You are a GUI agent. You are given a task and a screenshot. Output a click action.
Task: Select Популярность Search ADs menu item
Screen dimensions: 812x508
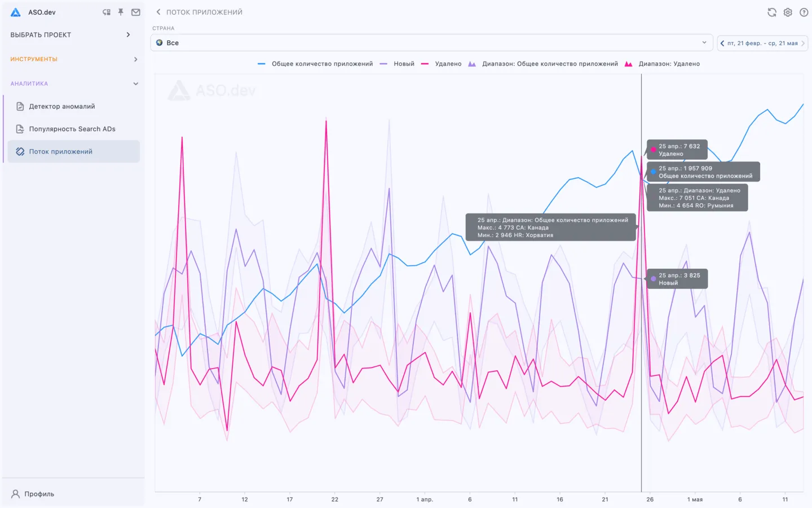click(72, 129)
